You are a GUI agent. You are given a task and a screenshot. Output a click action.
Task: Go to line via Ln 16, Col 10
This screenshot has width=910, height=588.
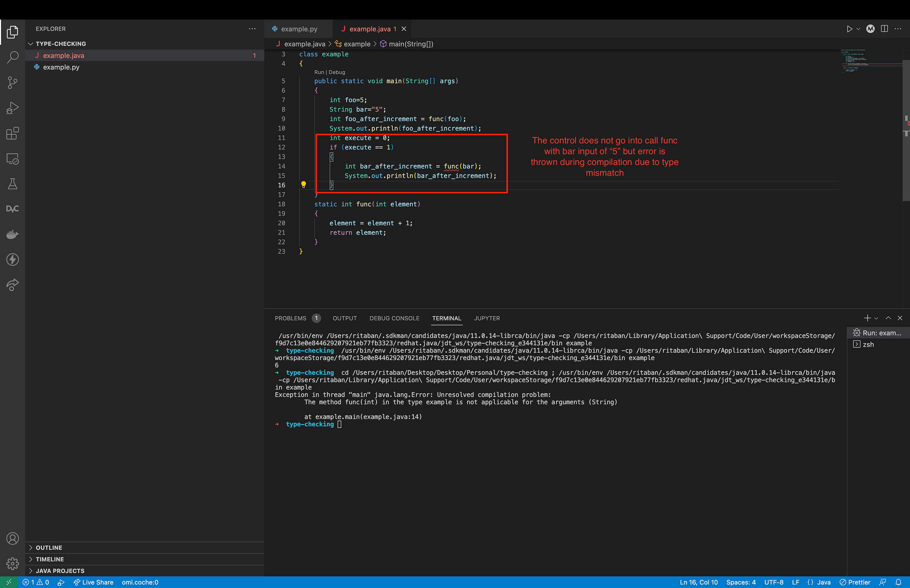698,582
